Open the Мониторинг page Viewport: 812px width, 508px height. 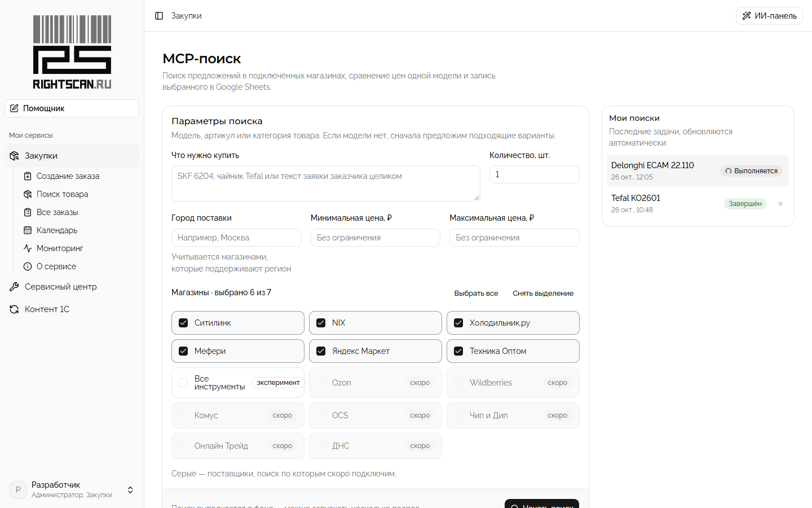78,248
